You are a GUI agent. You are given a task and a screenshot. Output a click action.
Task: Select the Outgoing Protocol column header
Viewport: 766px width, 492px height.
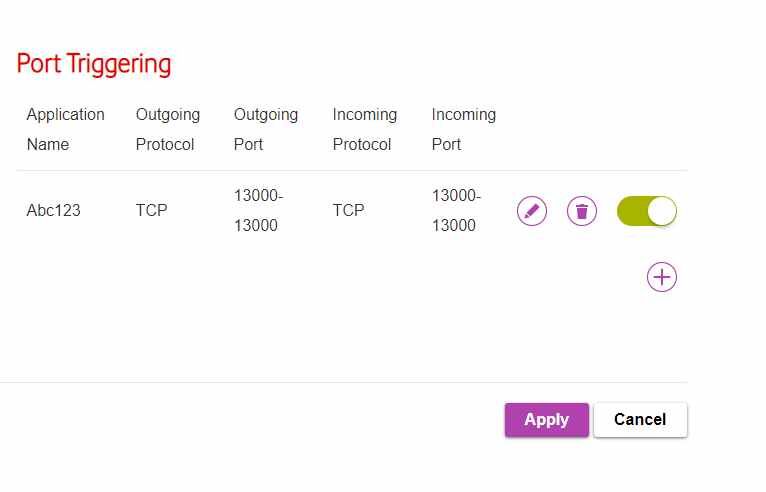168,129
